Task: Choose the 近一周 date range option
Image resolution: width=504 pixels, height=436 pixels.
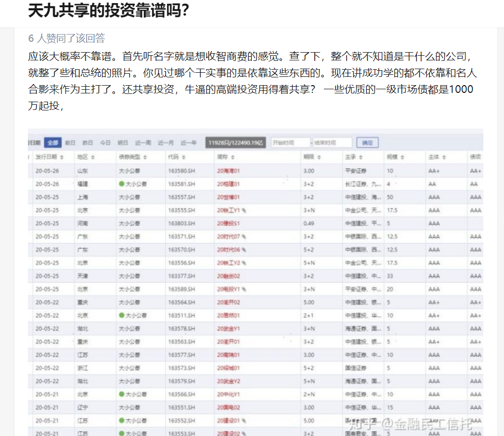Action: [143, 142]
